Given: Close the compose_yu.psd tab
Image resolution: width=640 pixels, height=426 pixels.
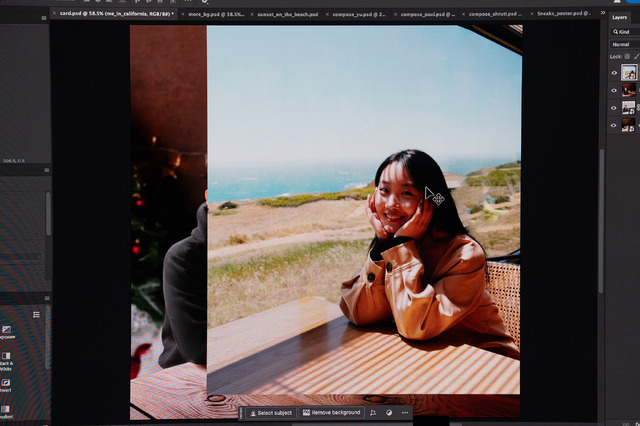Looking at the screenshot, I should click(327, 14).
